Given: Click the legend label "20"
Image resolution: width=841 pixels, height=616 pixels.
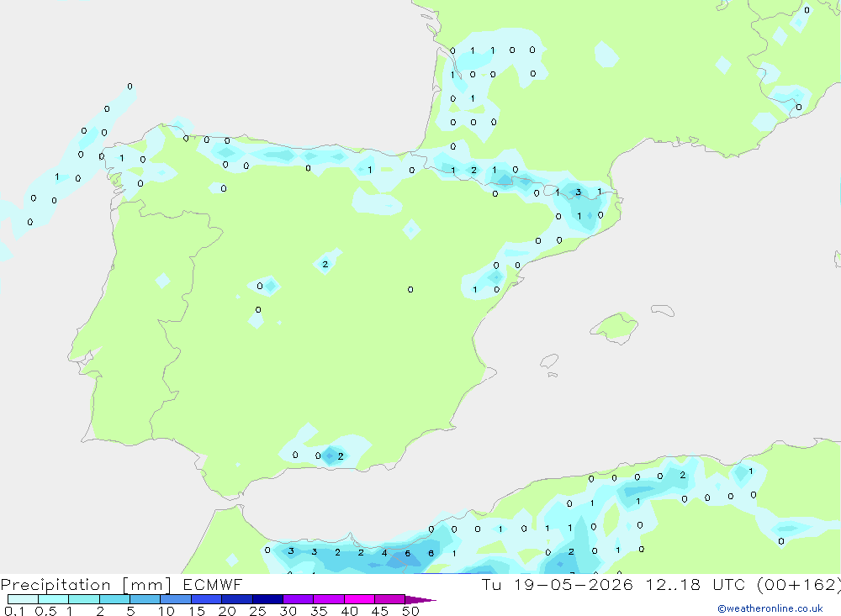Looking at the screenshot, I should tap(227, 611).
